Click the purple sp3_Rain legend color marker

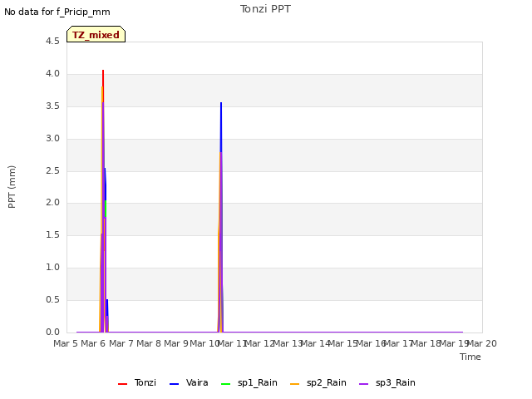tap(364, 384)
